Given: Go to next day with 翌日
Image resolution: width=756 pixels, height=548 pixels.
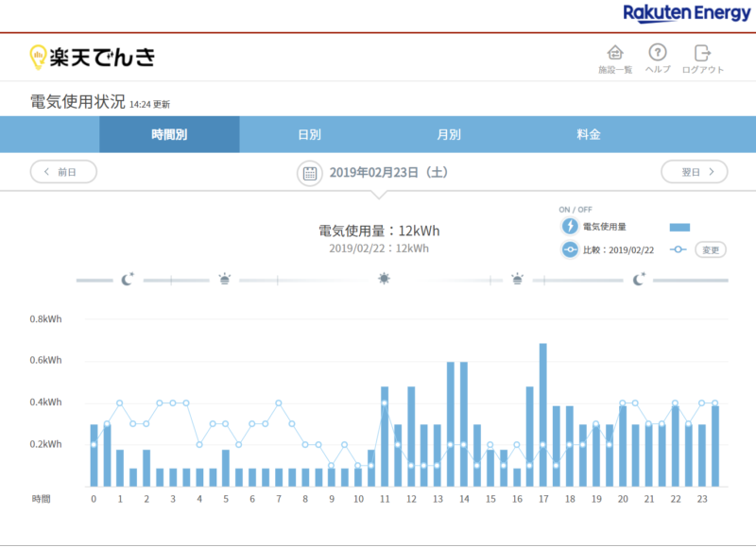Looking at the screenshot, I should tap(694, 172).
